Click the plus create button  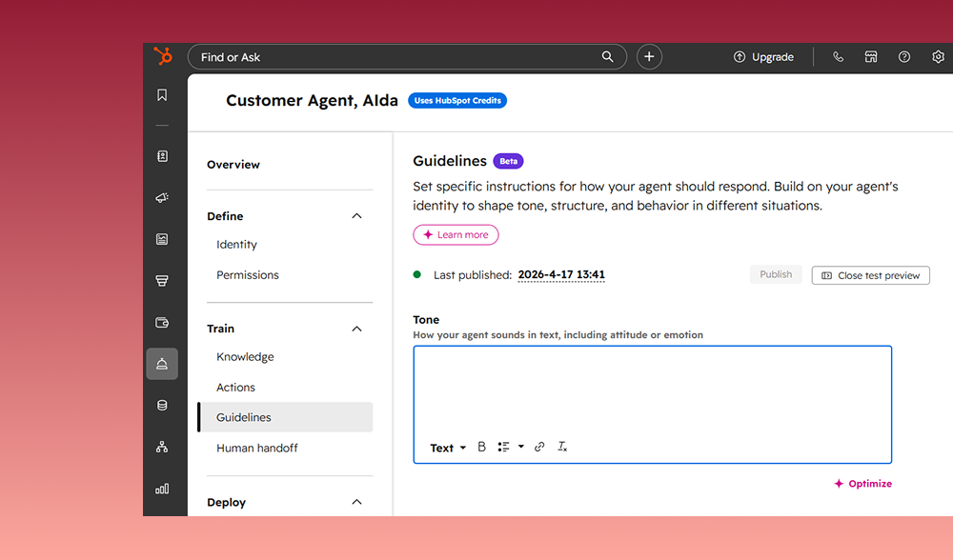[x=649, y=56]
